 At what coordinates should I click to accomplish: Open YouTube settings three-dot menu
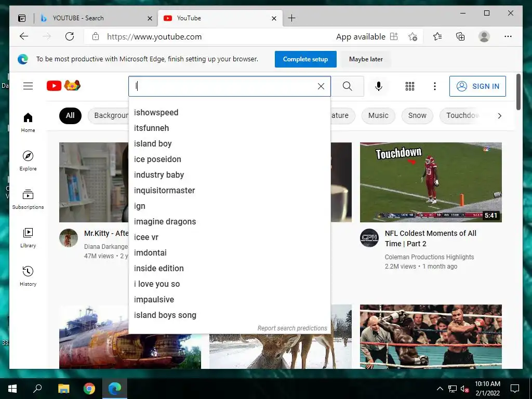pos(435,86)
